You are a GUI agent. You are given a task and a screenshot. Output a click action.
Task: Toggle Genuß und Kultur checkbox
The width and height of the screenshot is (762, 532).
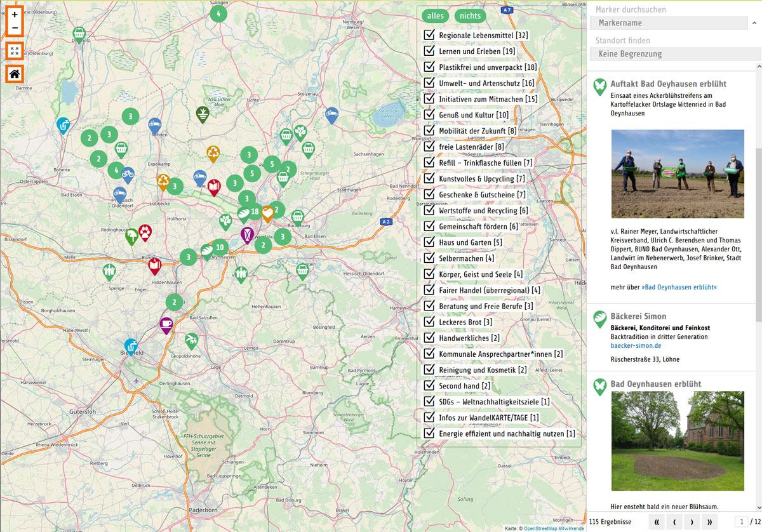(429, 114)
